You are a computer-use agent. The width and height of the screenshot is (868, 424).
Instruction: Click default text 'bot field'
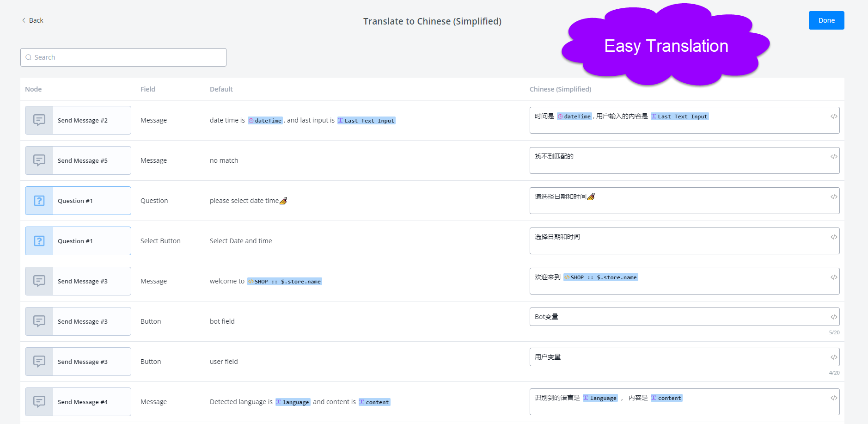tap(222, 321)
